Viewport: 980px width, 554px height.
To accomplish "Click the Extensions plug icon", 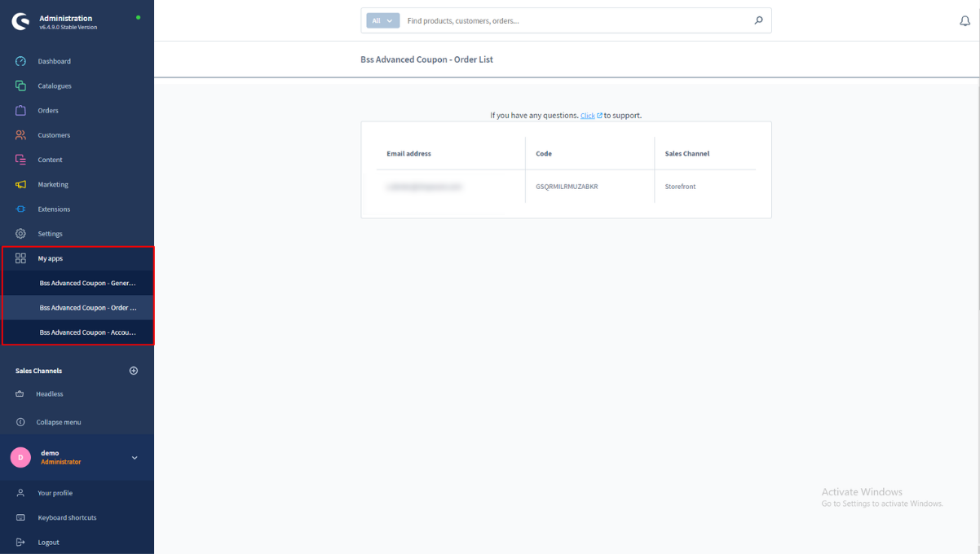I will [x=21, y=209].
